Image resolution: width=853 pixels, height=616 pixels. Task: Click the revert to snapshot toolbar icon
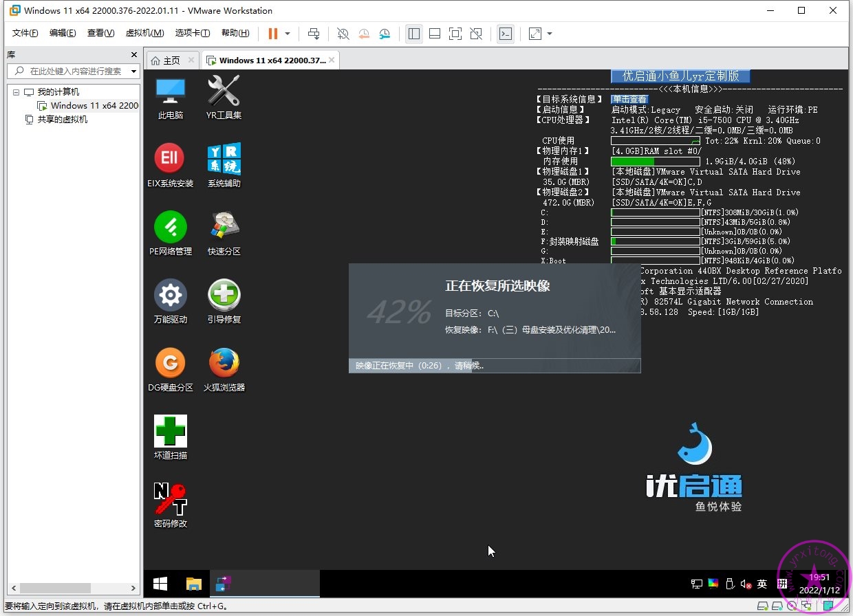tap(364, 33)
